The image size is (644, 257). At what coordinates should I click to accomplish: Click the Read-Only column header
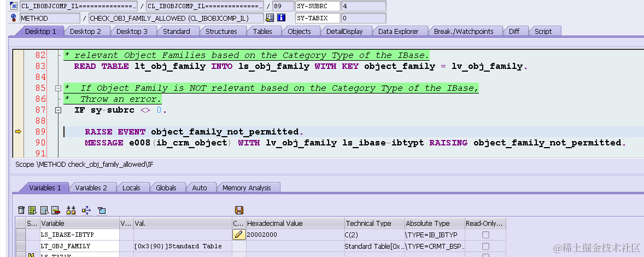tap(485, 223)
